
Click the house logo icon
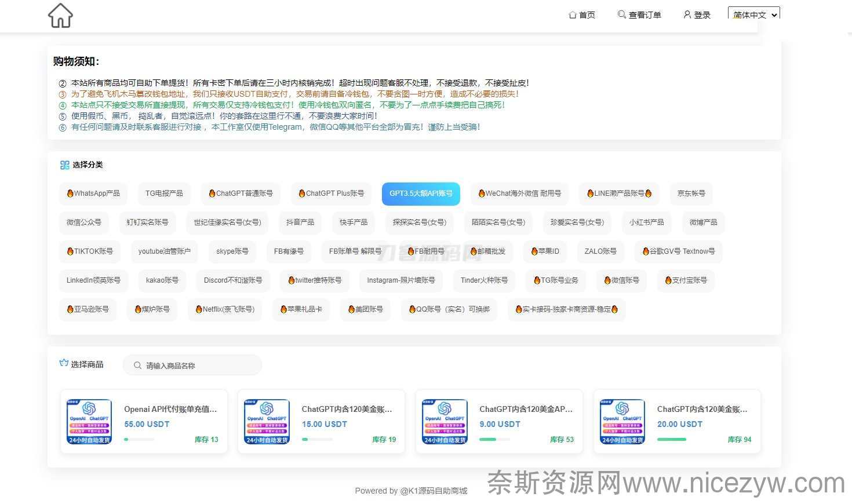(60, 16)
